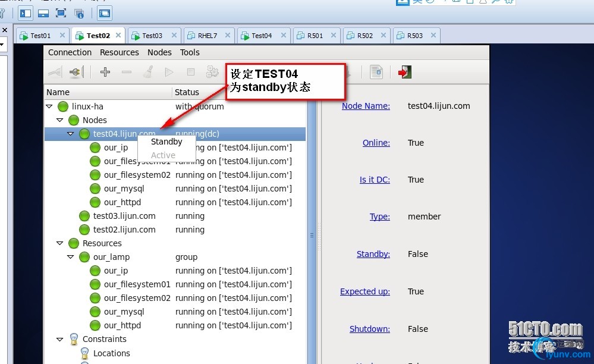This screenshot has width=594, height=364.
Task: Click the Type: link
Action: click(379, 216)
